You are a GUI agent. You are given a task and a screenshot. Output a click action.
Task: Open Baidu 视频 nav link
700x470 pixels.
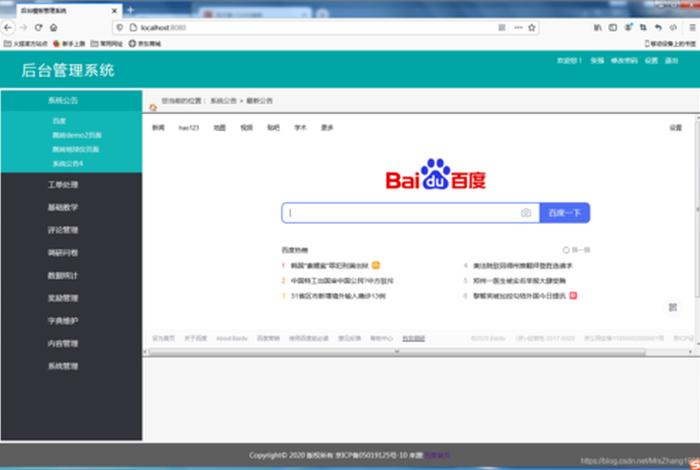coord(246,128)
